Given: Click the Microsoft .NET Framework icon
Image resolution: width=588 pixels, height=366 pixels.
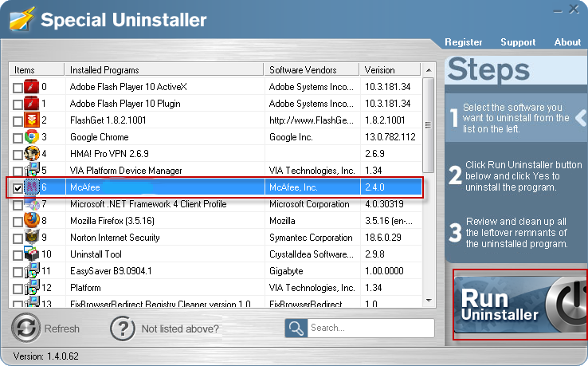Looking at the screenshot, I should (32, 204).
